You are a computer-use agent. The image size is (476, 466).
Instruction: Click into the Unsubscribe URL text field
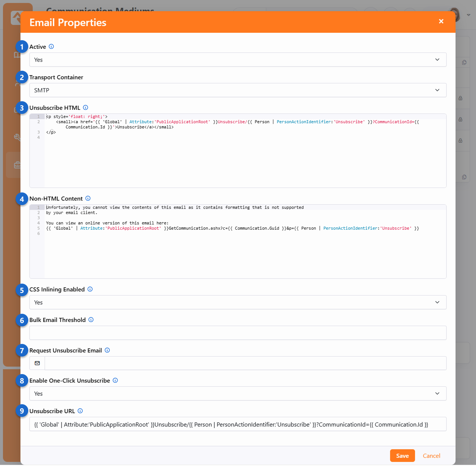[x=238, y=424]
